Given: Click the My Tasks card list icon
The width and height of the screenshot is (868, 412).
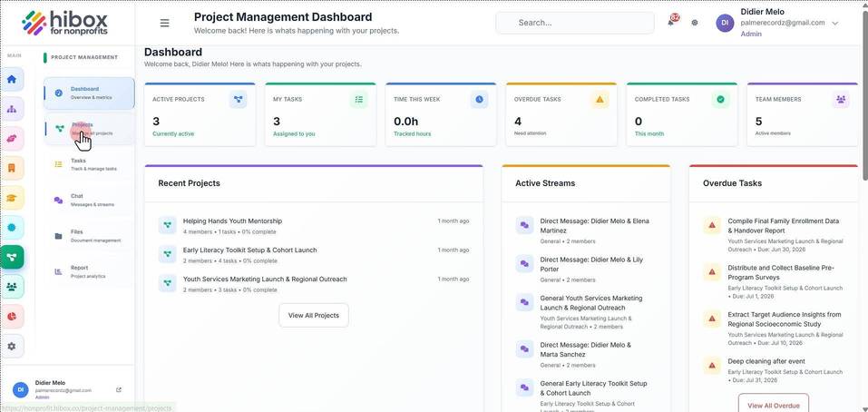Looking at the screenshot, I should [358, 100].
